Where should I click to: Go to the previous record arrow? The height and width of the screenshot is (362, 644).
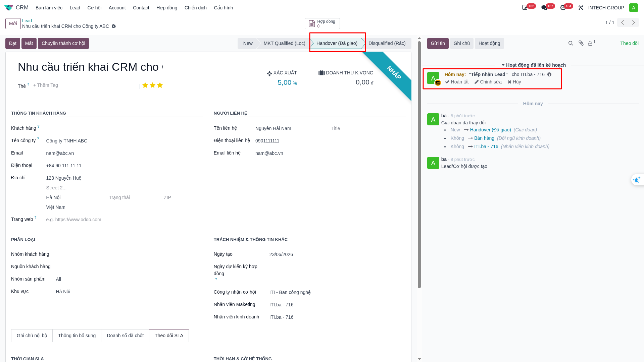click(x=622, y=22)
